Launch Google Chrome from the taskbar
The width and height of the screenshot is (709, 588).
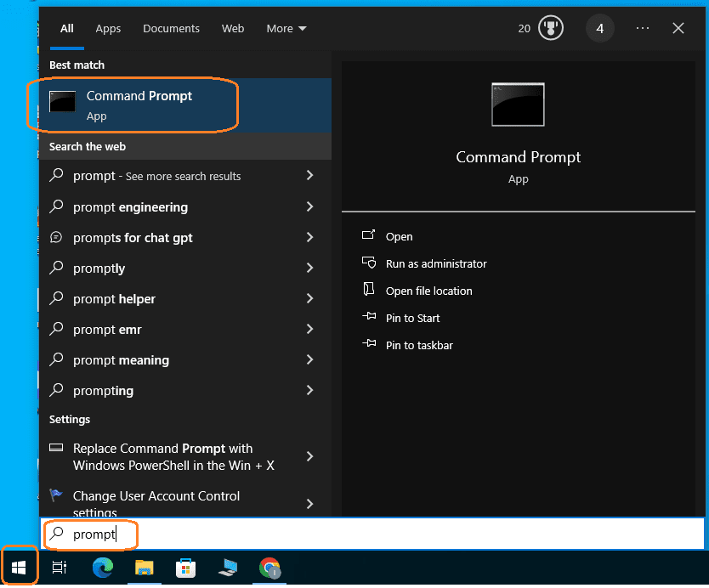269,568
